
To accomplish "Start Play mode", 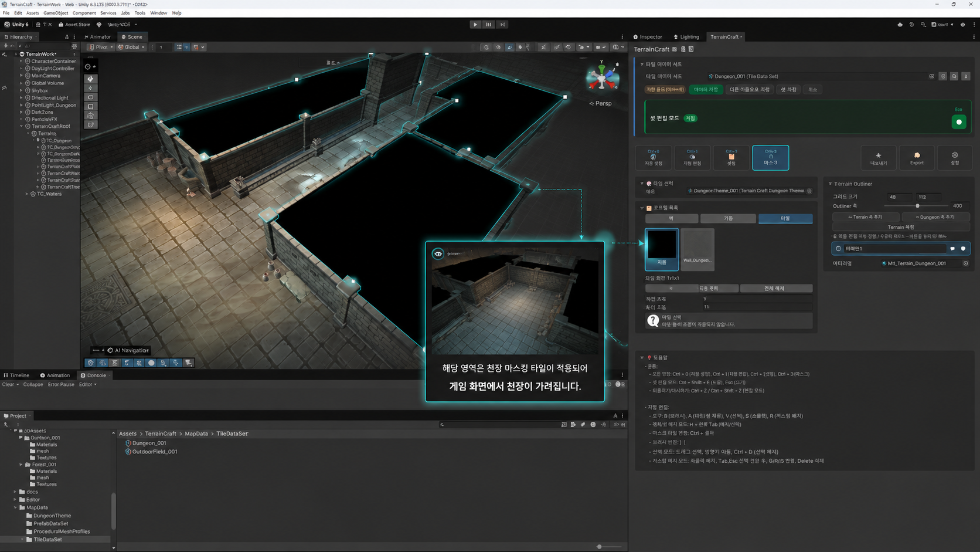I will tap(475, 25).
